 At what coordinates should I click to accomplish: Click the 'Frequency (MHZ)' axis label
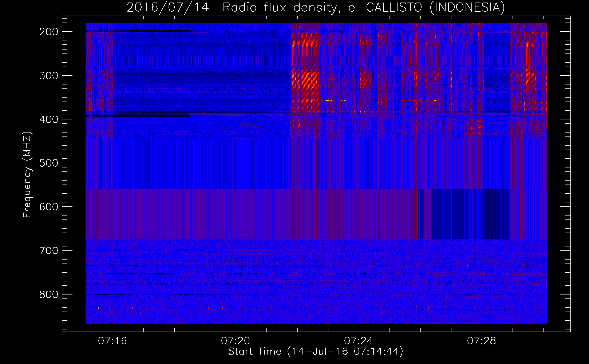pyautogui.click(x=27, y=175)
